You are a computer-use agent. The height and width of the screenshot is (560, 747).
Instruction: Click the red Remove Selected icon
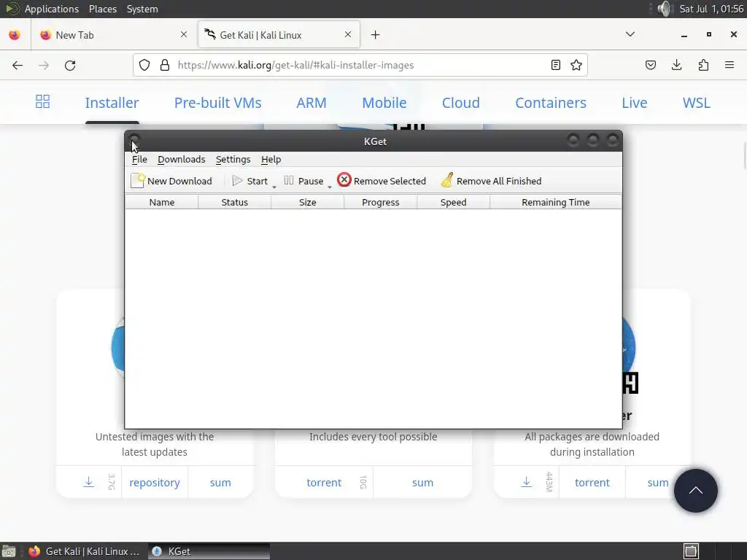point(344,180)
